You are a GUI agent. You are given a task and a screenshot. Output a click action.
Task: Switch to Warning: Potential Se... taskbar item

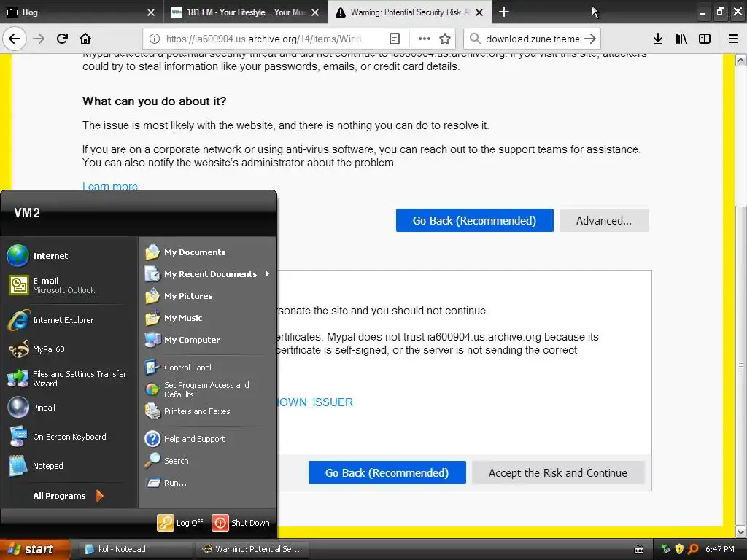coord(252,549)
